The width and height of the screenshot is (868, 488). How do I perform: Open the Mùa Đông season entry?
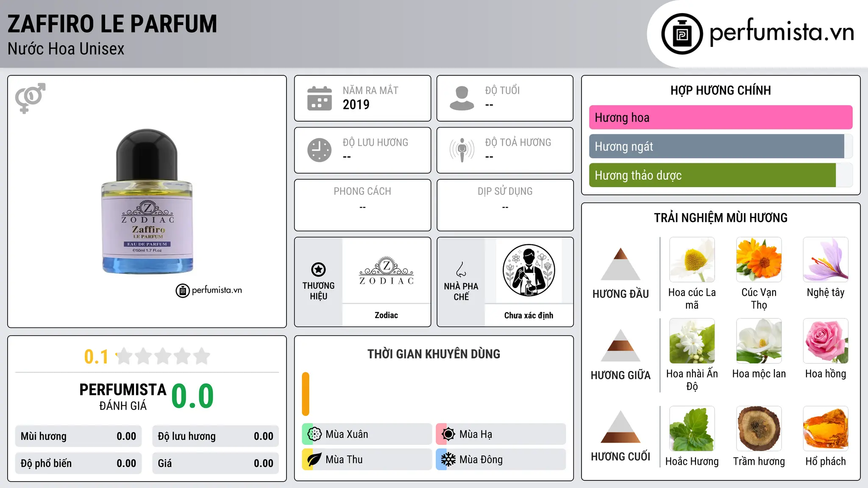[x=501, y=460]
